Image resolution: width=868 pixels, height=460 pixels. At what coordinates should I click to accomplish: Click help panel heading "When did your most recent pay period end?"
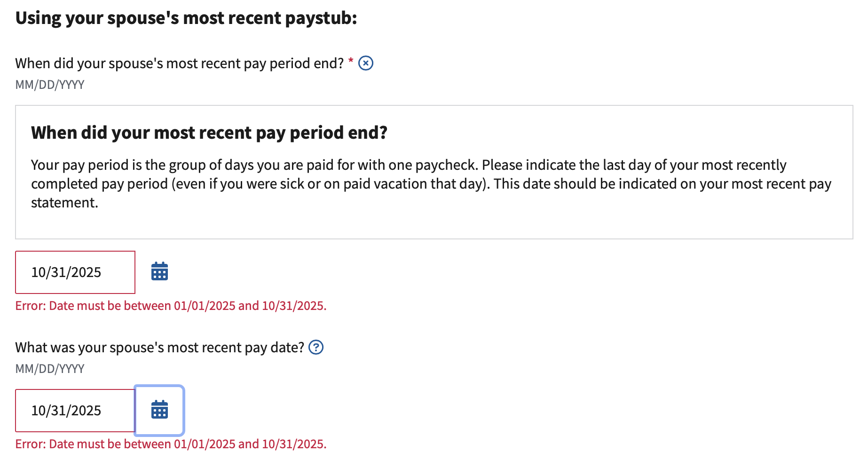pos(209,133)
